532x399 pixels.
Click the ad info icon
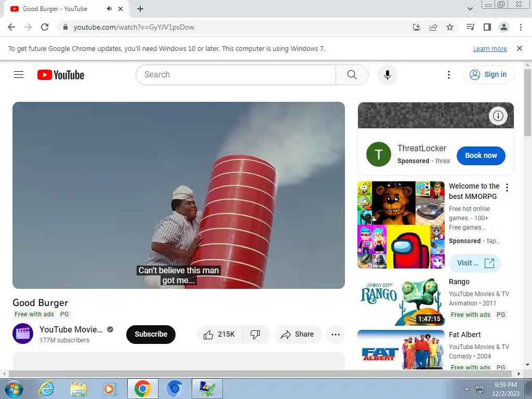498,116
